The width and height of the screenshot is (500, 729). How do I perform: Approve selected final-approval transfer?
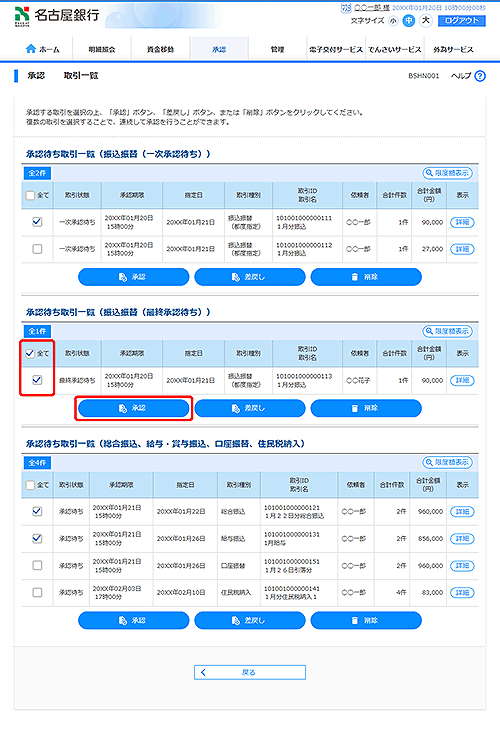[133, 408]
